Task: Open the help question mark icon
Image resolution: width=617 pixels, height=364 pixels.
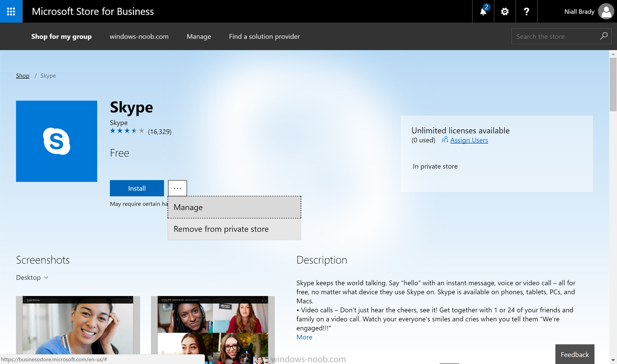Action: point(526,11)
